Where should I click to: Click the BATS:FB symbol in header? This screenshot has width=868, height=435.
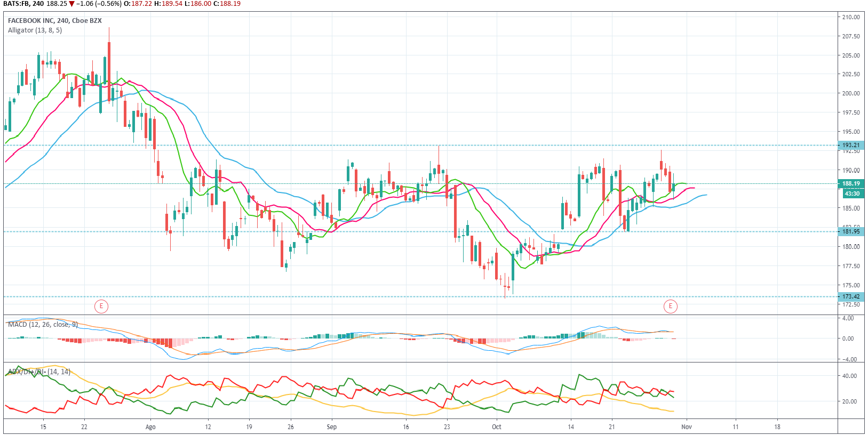pyautogui.click(x=15, y=4)
